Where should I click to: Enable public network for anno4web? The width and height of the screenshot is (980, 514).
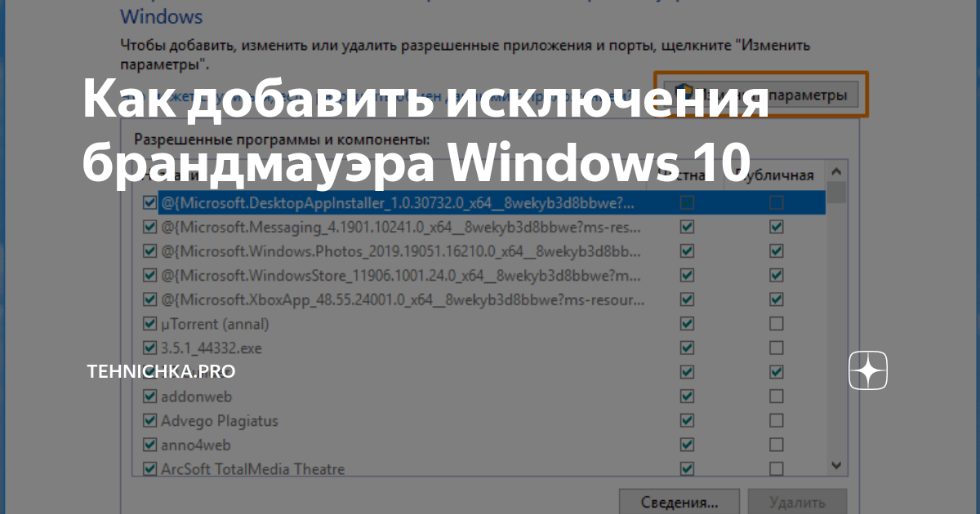click(x=776, y=445)
